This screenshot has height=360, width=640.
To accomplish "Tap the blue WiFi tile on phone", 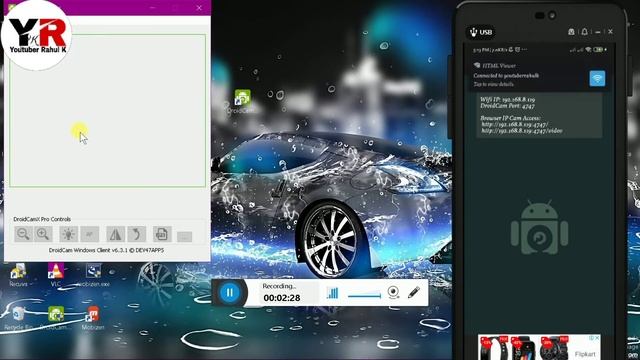I will pyautogui.click(x=597, y=78).
